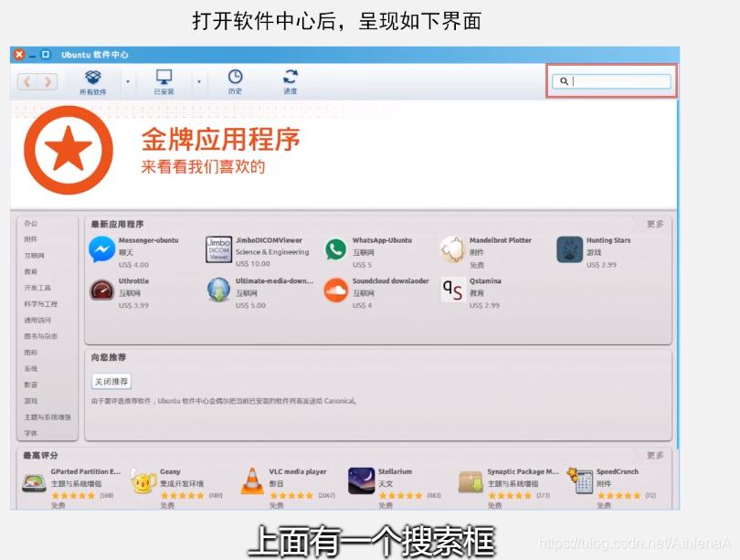Open the 已安装 (Installed) view
Image resolution: width=740 pixels, height=560 pixels.
pyautogui.click(x=164, y=82)
